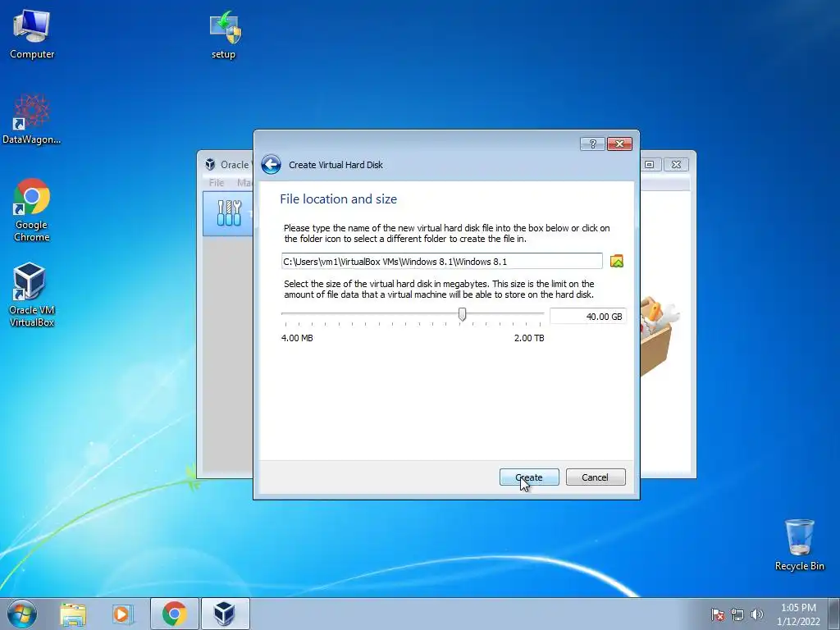Image resolution: width=840 pixels, height=630 pixels.
Task: Open Windows Media Player from the taskbar
Action: 122,614
